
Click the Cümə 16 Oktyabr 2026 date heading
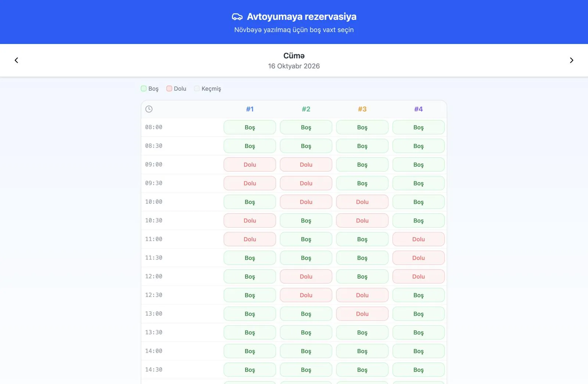(294, 61)
